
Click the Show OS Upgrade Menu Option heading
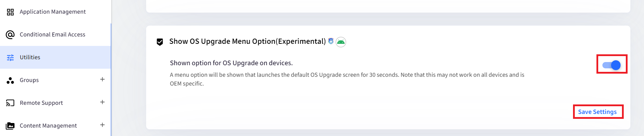(248, 41)
